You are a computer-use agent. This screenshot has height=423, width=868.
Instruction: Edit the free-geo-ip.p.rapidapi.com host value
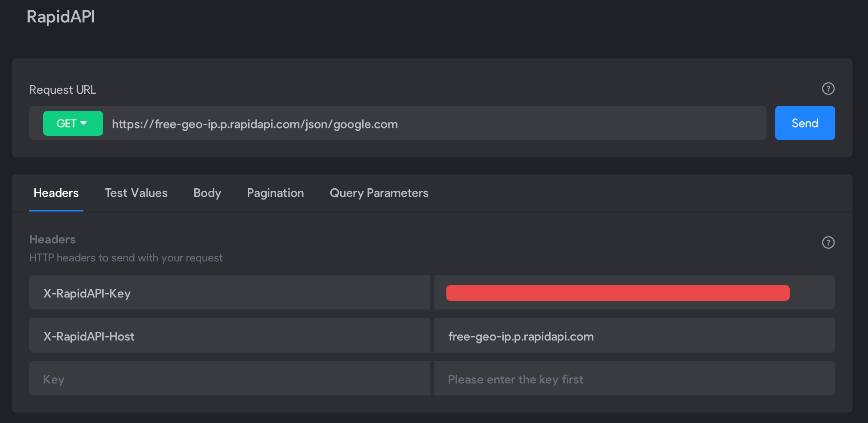tap(635, 335)
